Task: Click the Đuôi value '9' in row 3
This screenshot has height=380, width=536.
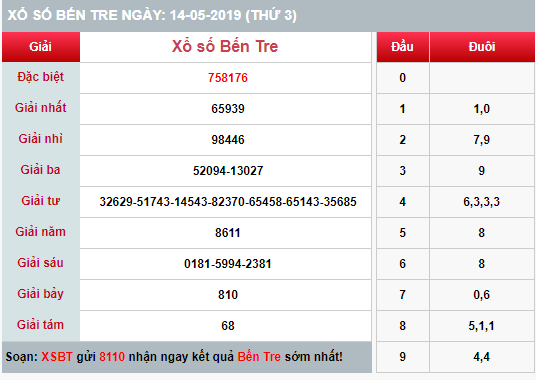Action: [x=482, y=171]
